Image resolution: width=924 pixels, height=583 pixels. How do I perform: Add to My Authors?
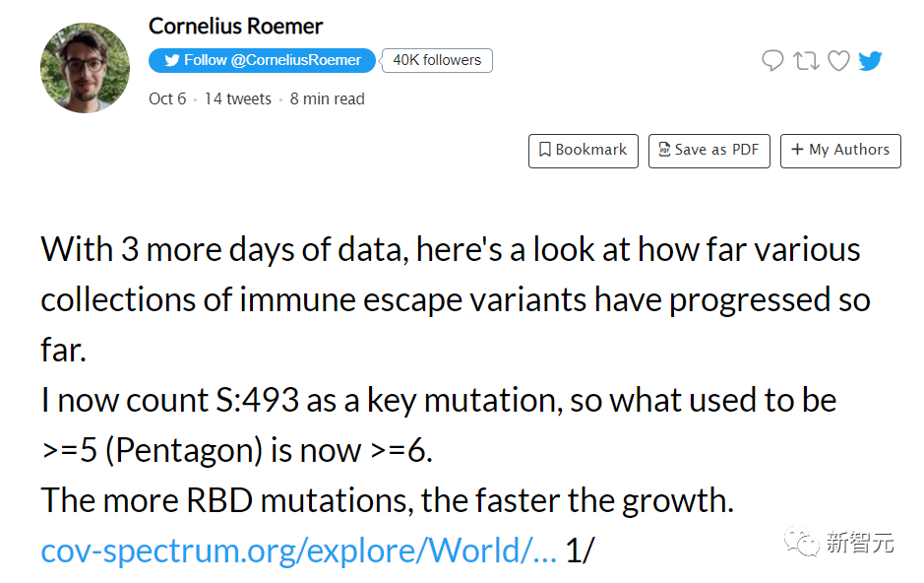pos(840,151)
